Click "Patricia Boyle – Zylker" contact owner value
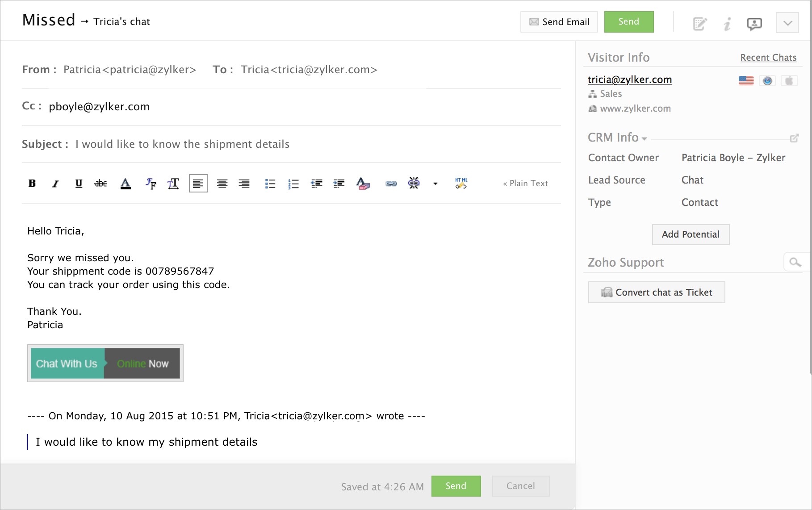Screen dimensions: 812x510 coord(733,158)
